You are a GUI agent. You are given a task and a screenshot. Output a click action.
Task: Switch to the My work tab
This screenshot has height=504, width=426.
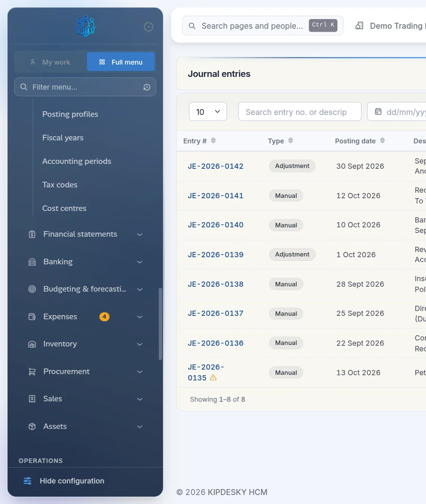(x=50, y=62)
